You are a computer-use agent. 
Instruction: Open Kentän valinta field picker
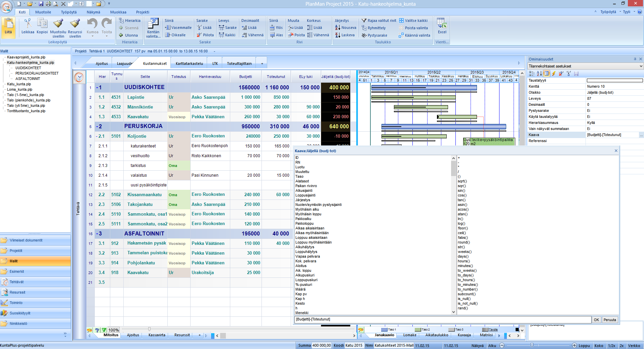pyautogui.click(x=153, y=28)
